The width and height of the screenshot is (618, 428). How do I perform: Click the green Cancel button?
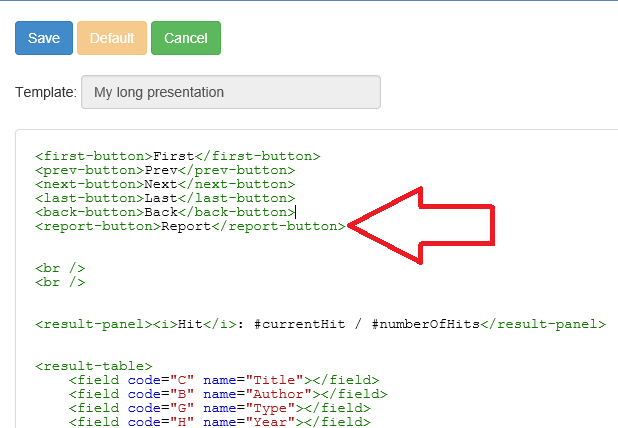tap(186, 38)
